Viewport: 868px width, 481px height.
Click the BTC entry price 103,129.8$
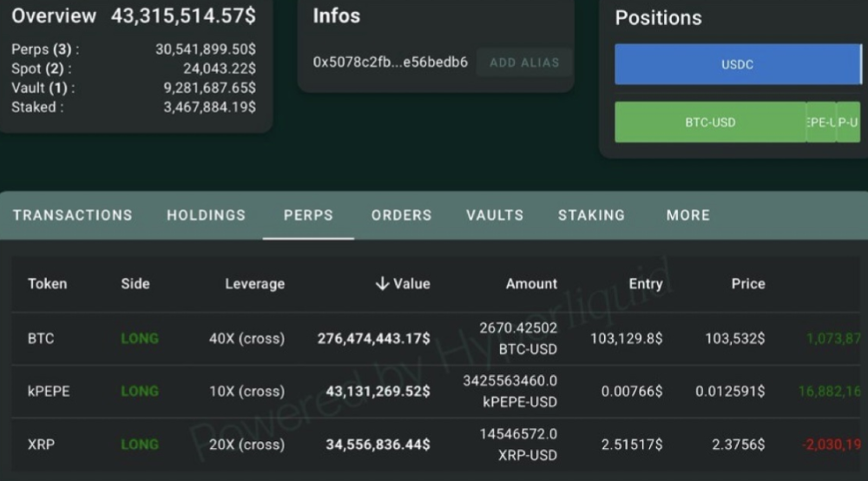(x=626, y=339)
